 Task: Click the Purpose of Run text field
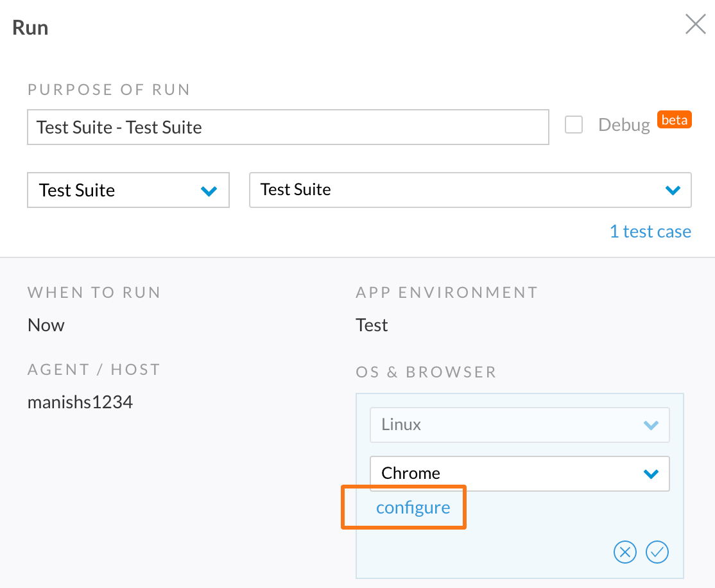(288, 127)
